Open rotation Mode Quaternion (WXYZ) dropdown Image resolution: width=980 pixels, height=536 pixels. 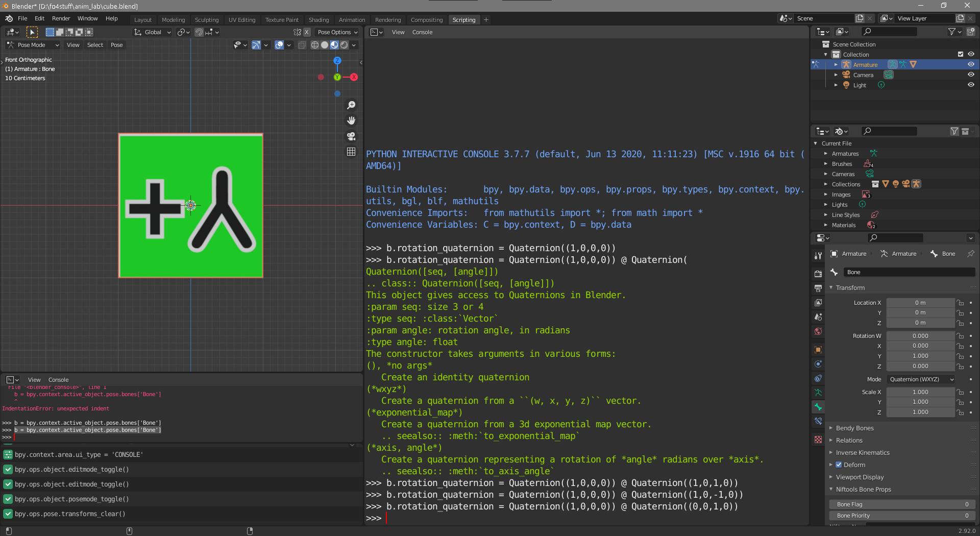(x=921, y=379)
